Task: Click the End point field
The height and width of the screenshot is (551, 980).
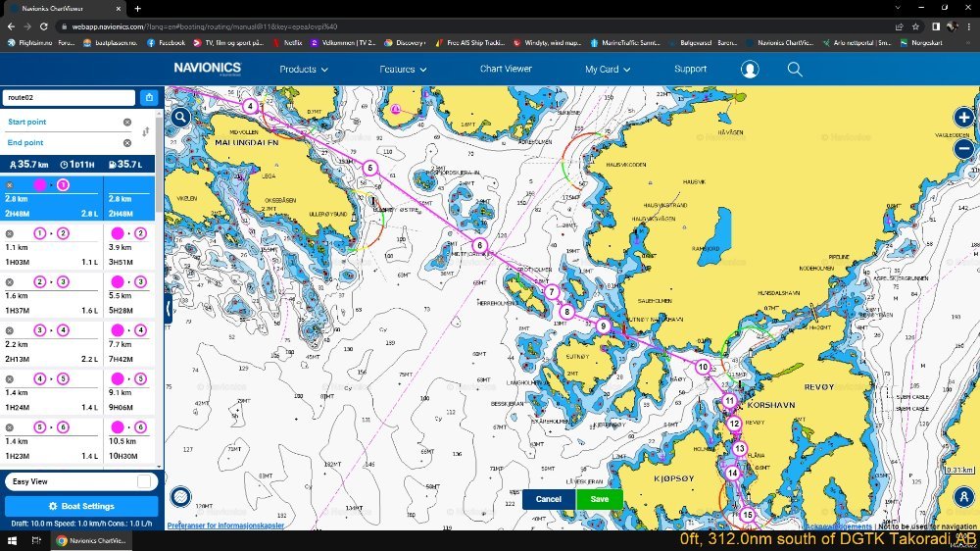Action: pos(63,142)
